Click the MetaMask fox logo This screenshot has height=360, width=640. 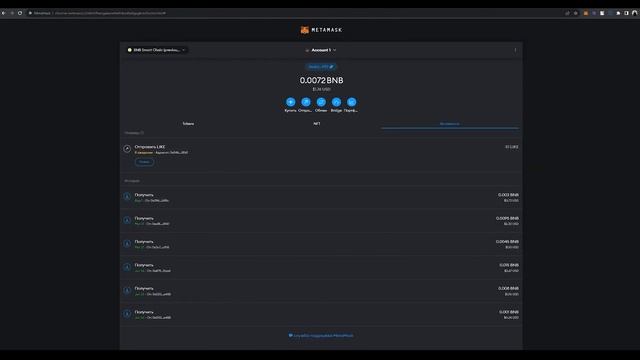tap(304, 30)
